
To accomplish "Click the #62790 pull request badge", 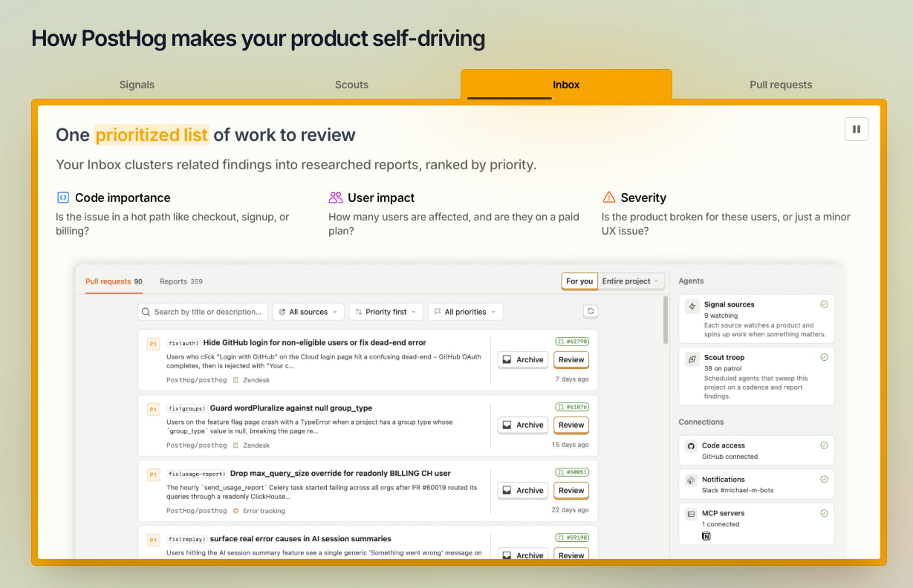I will 572,342.
